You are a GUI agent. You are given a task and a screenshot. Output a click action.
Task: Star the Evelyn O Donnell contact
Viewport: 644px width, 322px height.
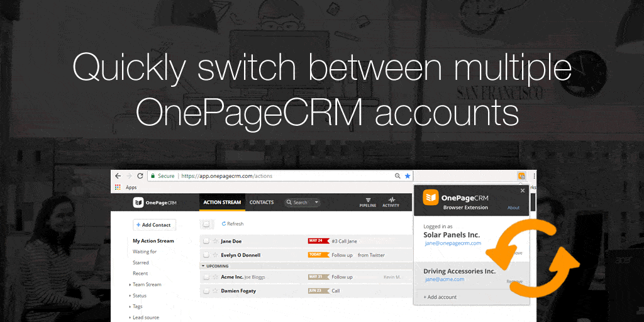215,255
